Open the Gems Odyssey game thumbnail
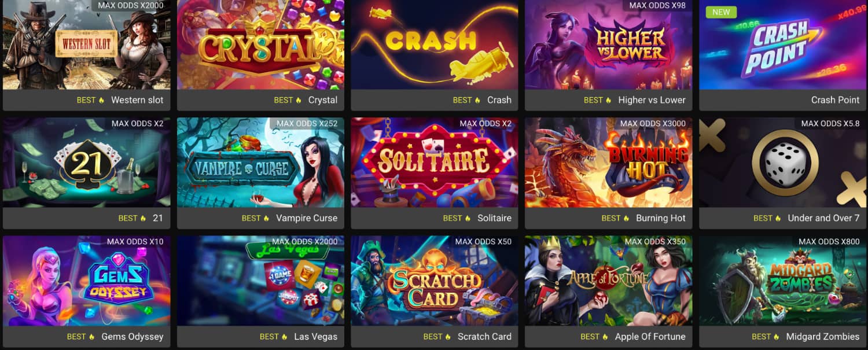 [86, 281]
